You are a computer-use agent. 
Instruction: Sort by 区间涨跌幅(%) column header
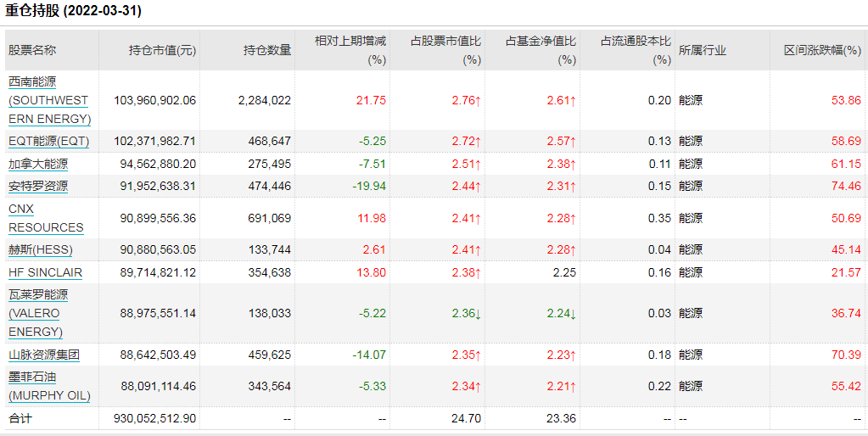(x=821, y=50)
